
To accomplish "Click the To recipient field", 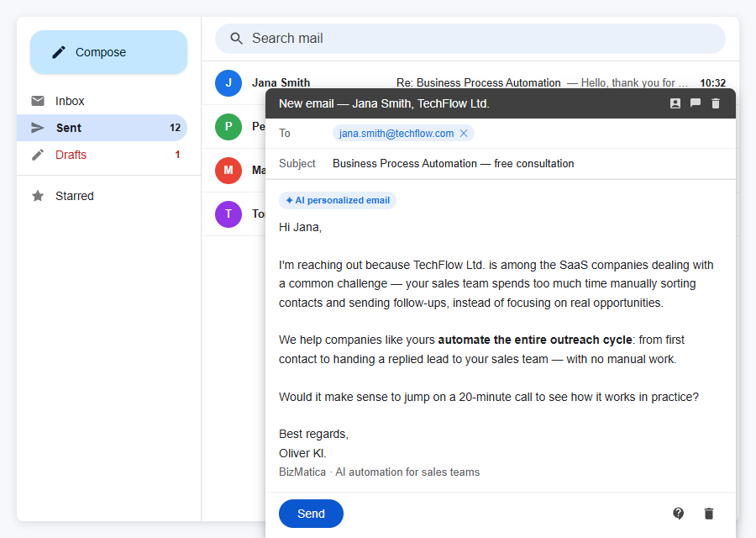I will click(x=501, y=133).
